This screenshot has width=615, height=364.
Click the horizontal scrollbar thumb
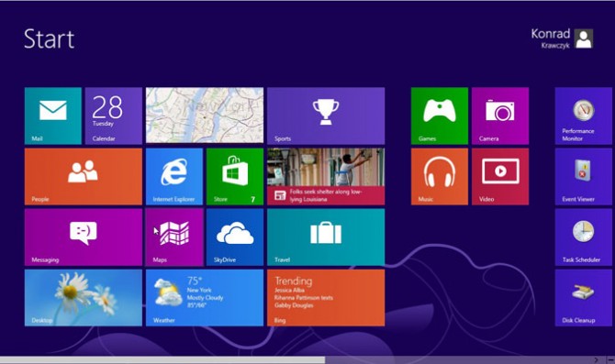click(162, 360)
